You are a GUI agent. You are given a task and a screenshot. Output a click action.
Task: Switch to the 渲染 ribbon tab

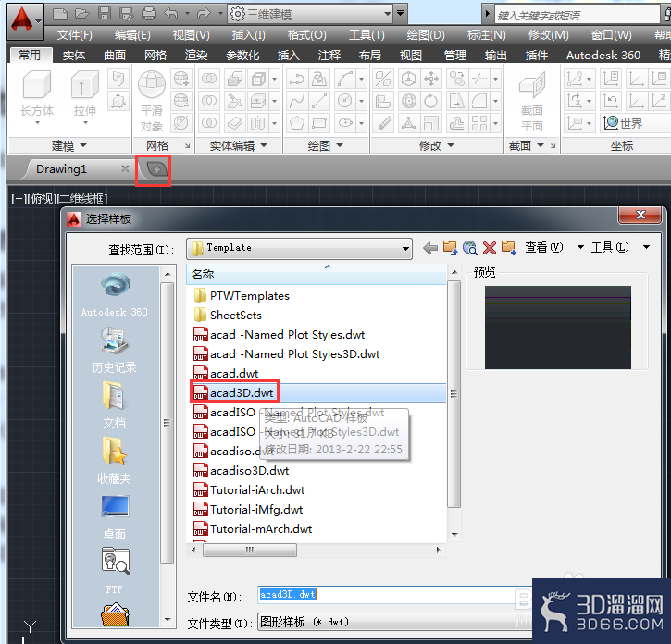pos(196,56)
